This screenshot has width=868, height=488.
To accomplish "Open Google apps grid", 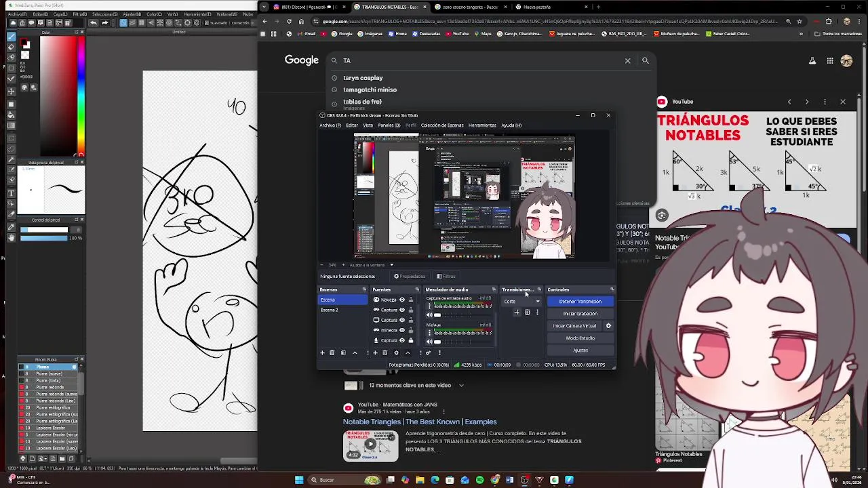I will tap(829, 60).
